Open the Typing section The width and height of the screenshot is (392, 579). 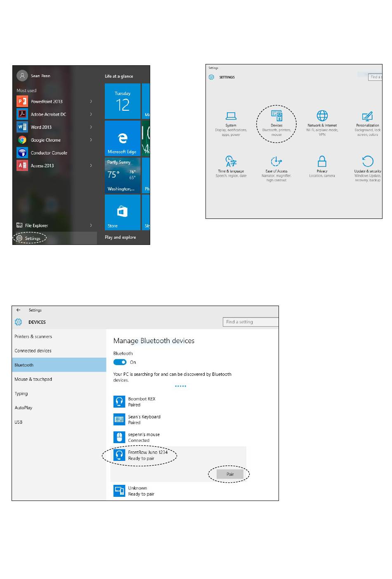(x=59, y=394)
